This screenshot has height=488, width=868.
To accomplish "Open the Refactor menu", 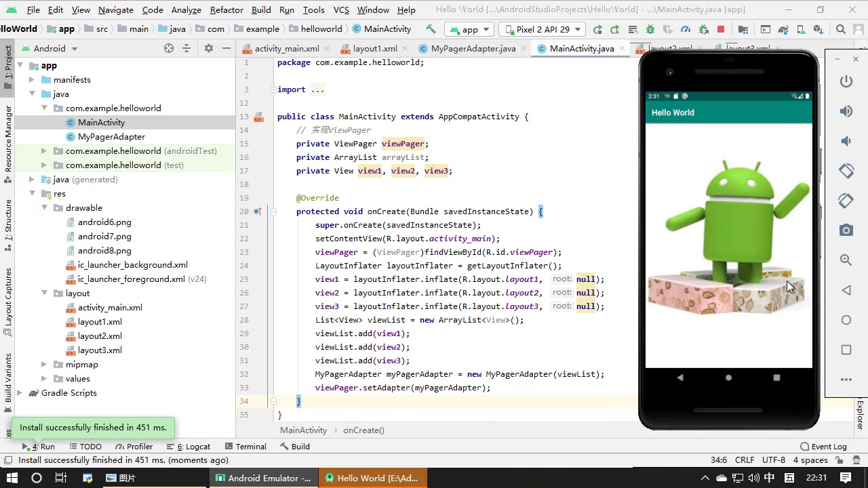I will click(226, 10).
